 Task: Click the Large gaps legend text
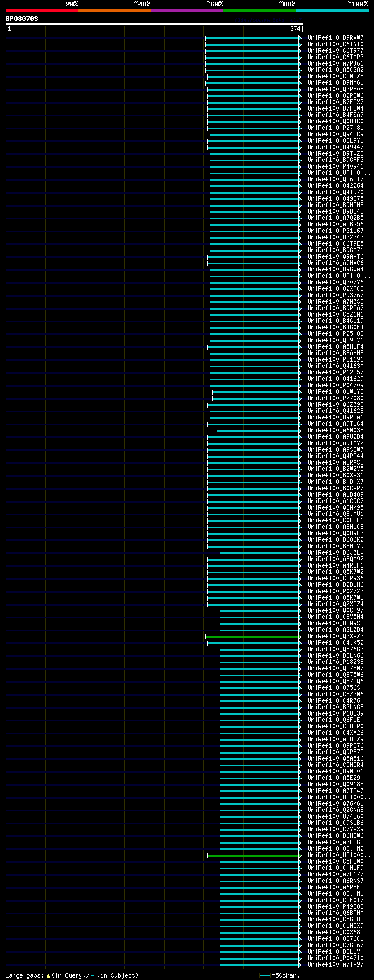72,975
